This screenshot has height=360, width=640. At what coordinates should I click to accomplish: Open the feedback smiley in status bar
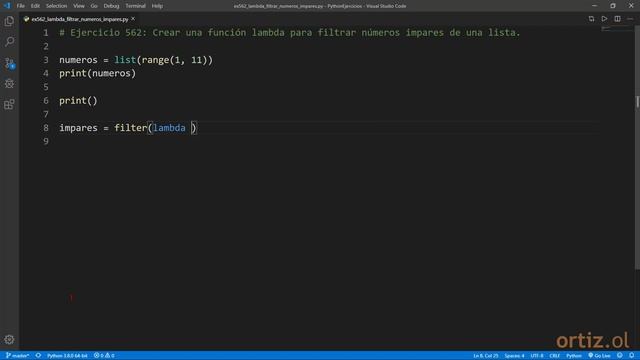coord(620,356)
